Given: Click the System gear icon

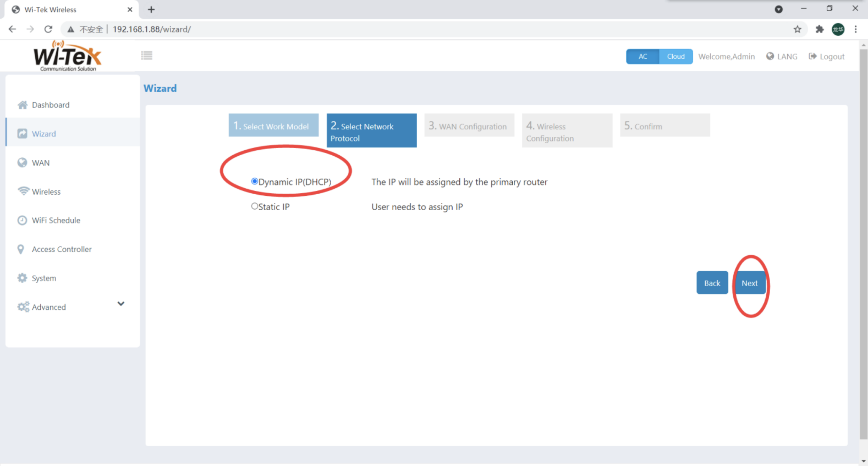Looking at the screenshot, I should 22,278.
